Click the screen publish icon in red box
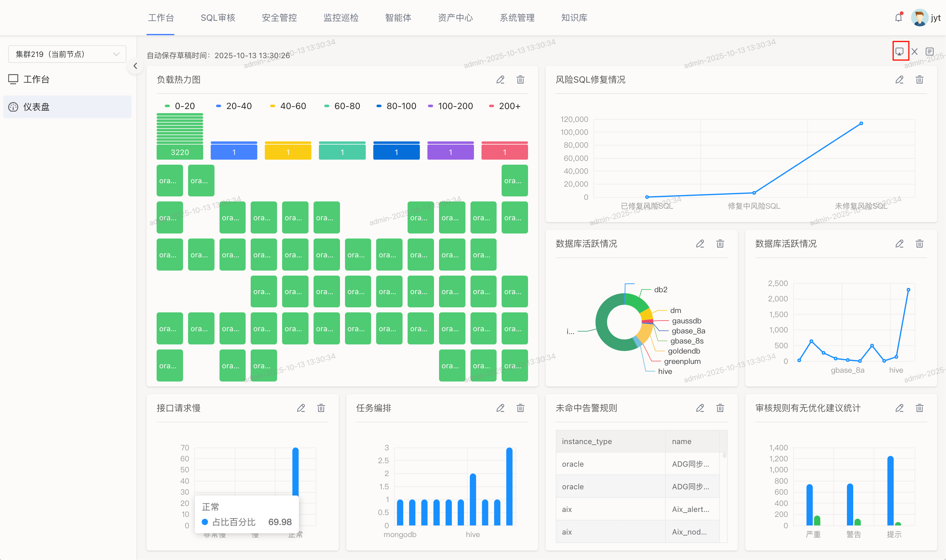946x560 pixels. pos(900,51)
